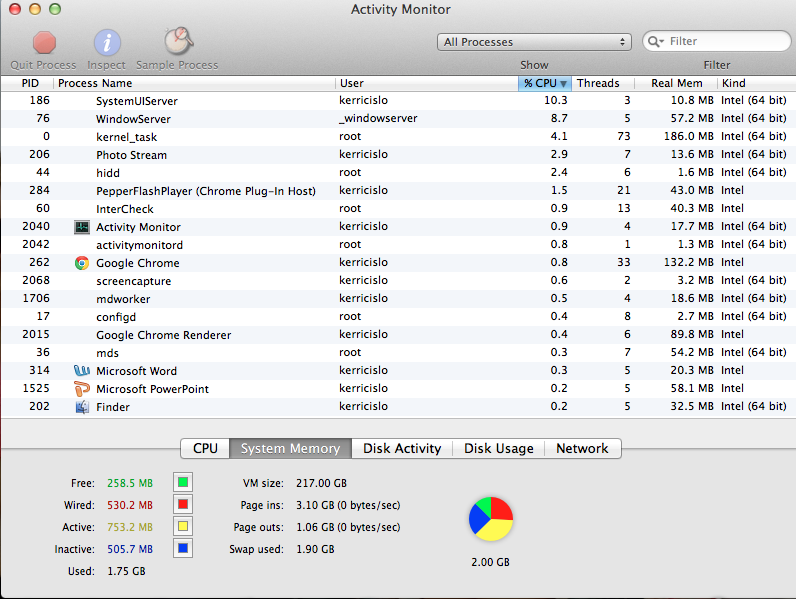Click the Wired 530.2 MB value
Viewport: 796px width, 599px height.
(x=130, y=505)
